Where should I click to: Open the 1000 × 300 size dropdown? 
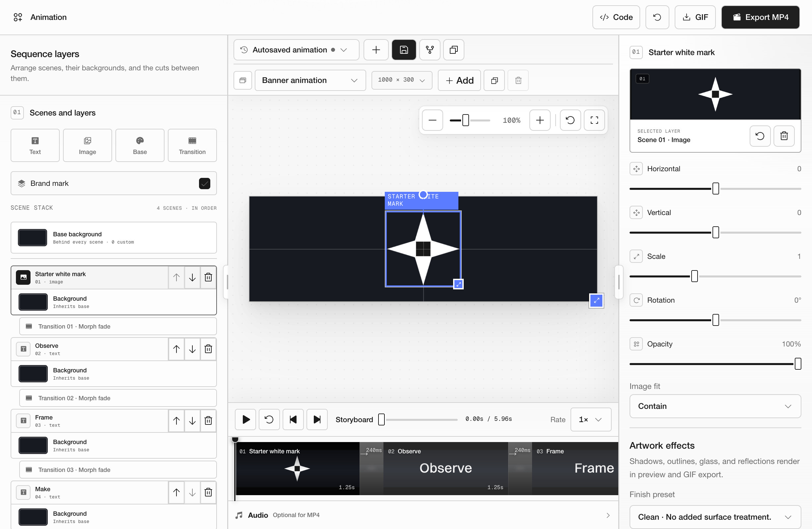(x=402, y=80)
